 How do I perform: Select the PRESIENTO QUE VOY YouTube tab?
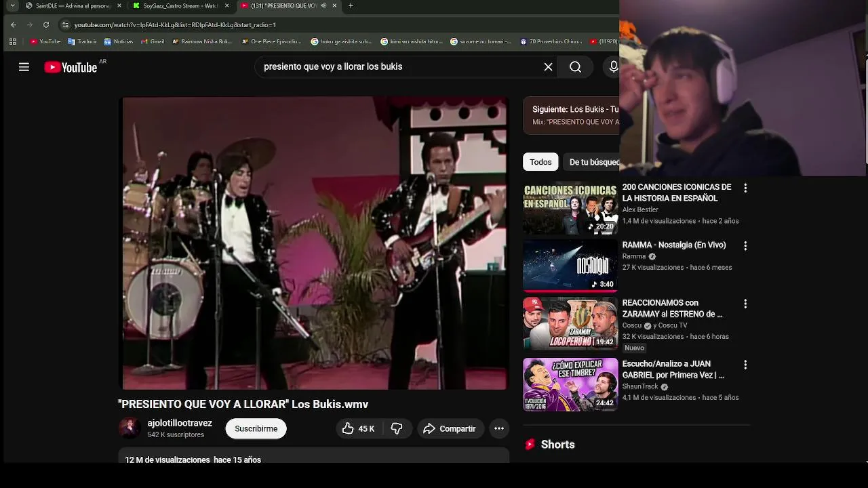pos(283,5)
